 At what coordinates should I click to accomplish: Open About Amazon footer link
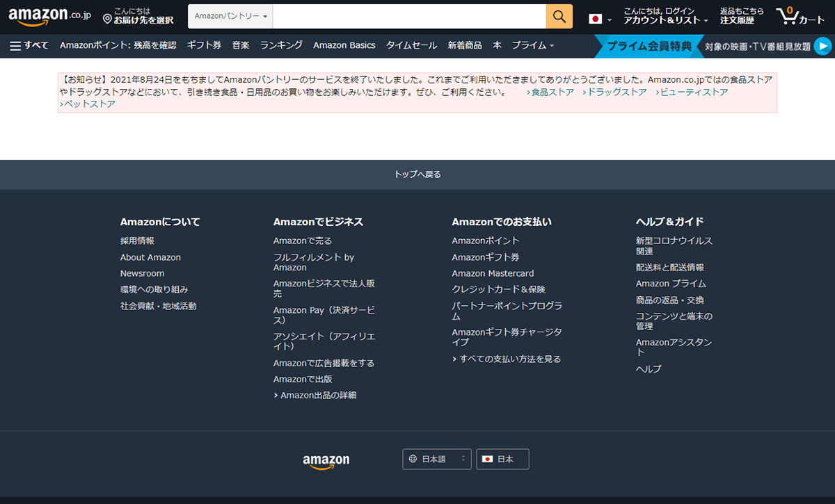pos(150,257)
